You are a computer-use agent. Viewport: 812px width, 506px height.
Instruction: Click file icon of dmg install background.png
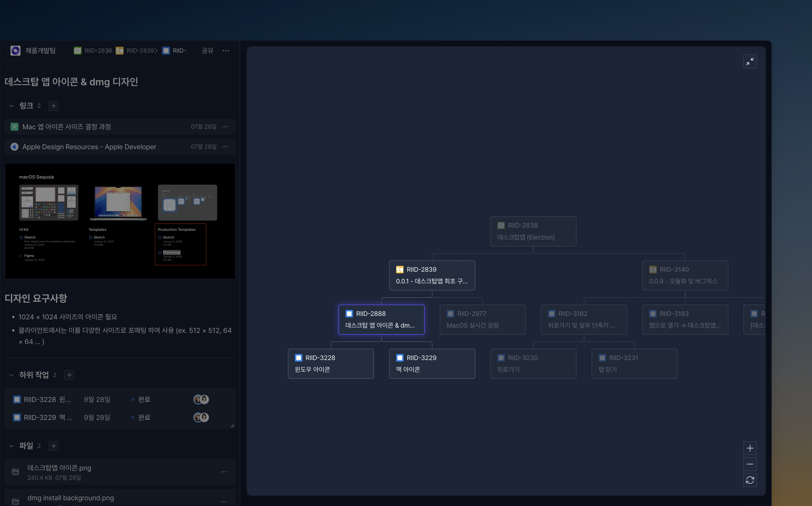(15, 502)
